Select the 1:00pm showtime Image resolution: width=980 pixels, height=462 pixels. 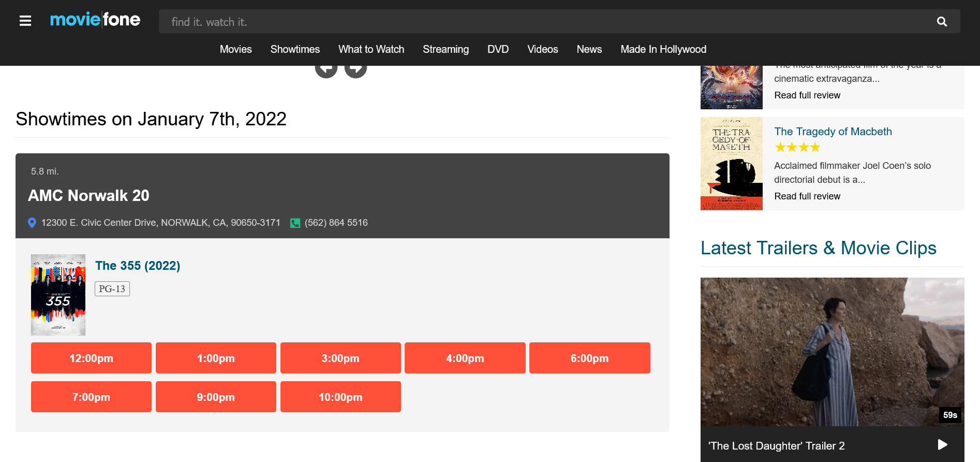216,358
